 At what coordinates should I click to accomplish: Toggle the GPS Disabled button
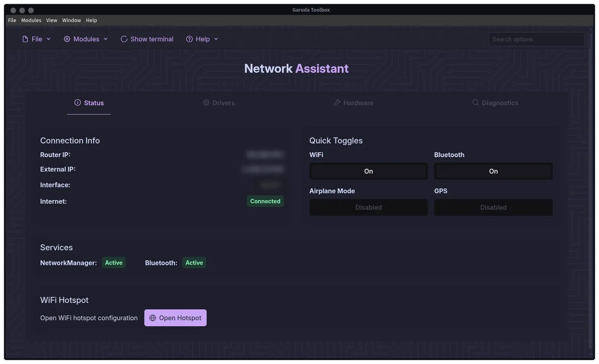[x=493, y=207]
